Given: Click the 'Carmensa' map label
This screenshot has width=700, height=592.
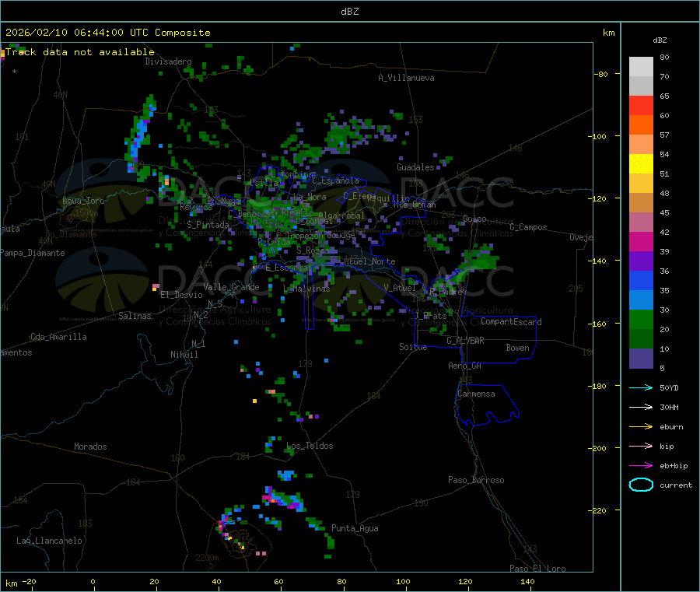Looking at the screenshot, I should tap(476, 394).
